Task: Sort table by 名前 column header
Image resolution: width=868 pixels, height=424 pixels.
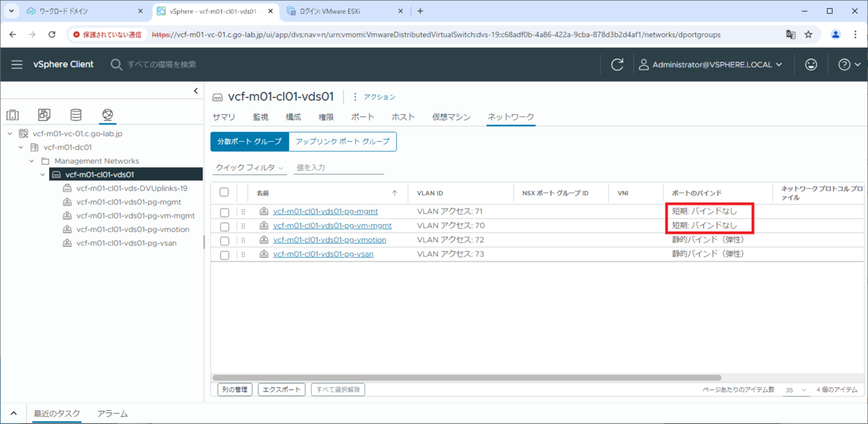Action: [x=263, y=193]
